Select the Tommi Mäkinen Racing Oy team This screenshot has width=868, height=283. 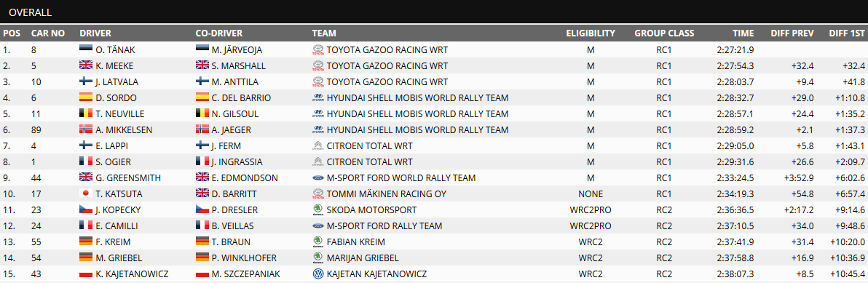(387, 194)
